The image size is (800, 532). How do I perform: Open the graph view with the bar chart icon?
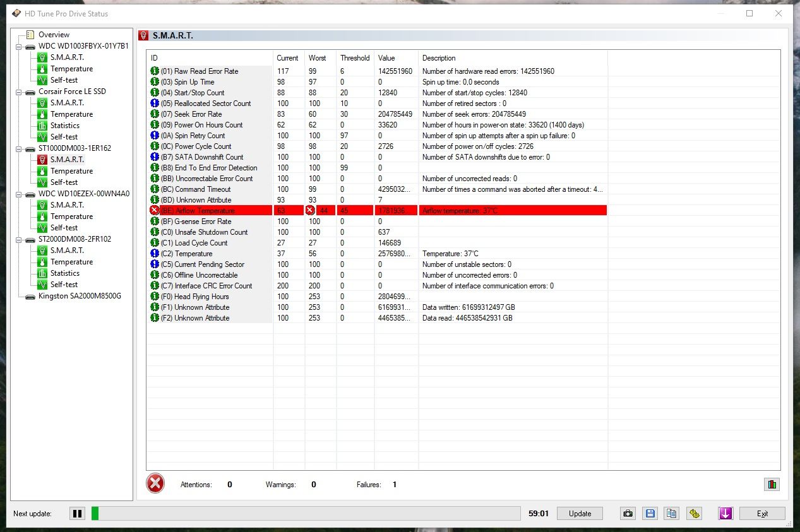772,484
